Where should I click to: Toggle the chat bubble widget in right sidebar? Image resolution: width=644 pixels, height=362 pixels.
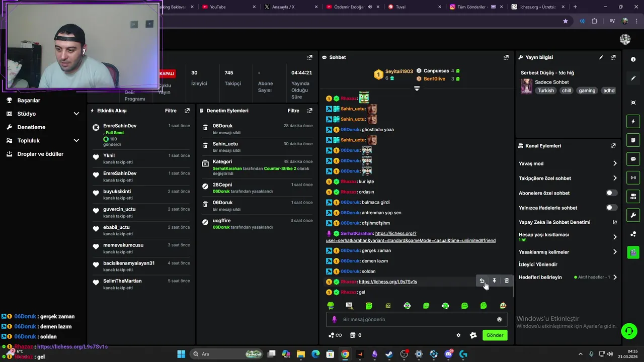(633, 159)
